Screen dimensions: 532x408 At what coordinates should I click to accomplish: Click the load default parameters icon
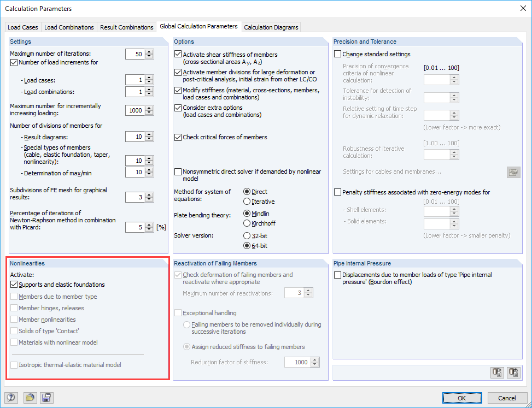(498, 372)
